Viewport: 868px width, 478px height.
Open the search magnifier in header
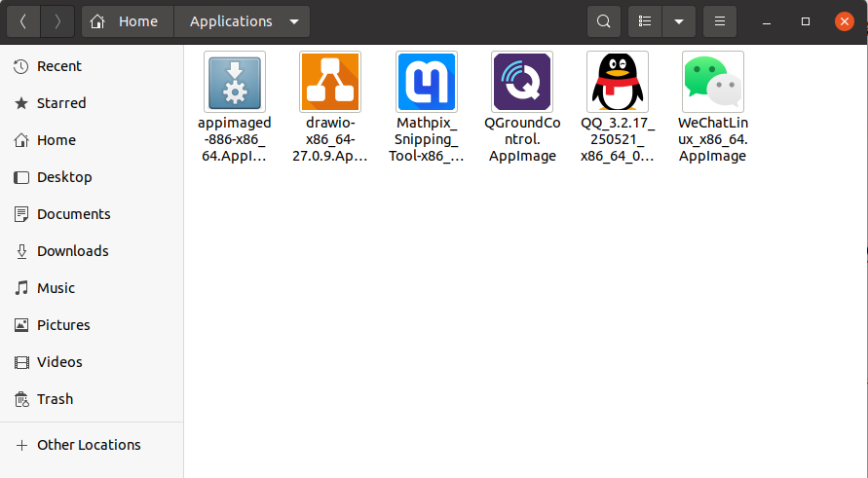click(603, 21)
